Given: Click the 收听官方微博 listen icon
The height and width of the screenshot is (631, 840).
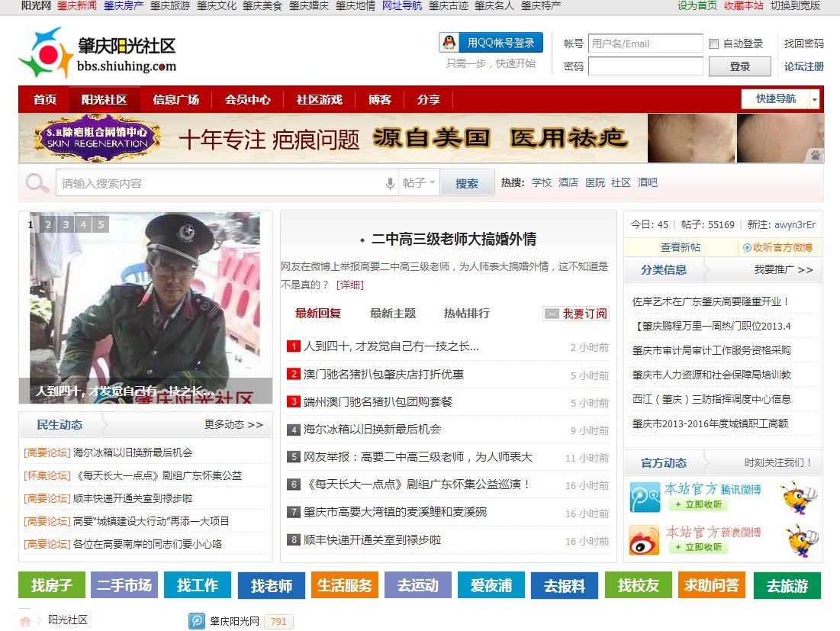Looking at the screenshot, I should pos(747,247).
